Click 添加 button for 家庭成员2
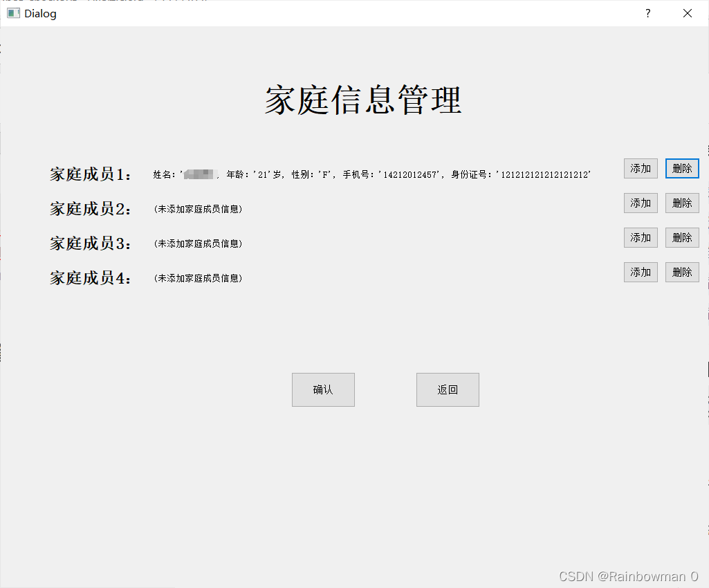This screenshot has height=588, width=709. [641, 203]
